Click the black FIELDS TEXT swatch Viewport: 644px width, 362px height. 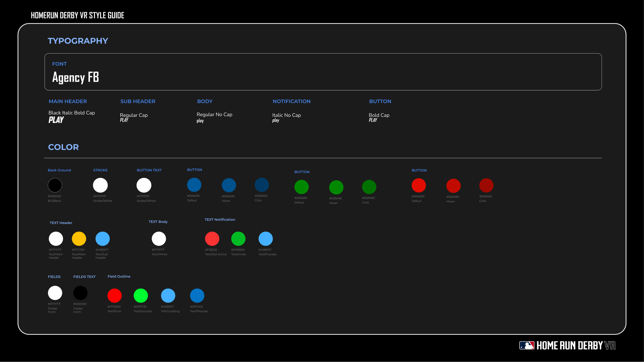80,293
